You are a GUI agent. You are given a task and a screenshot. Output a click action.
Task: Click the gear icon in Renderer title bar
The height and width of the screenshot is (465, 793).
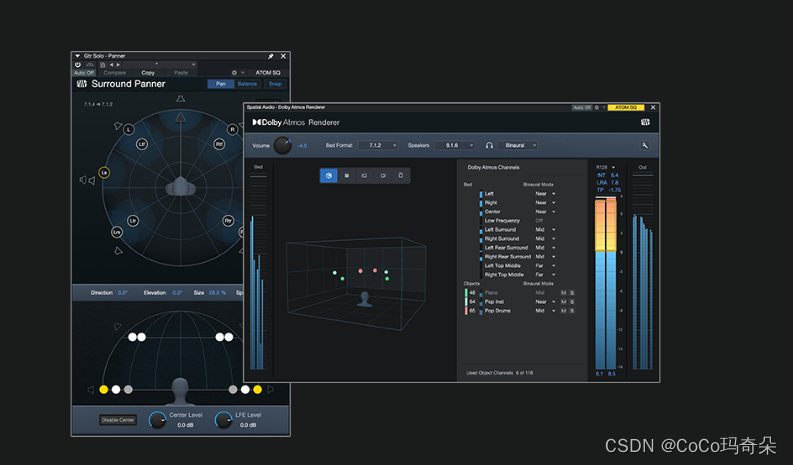pyautogui.click(x=597, y=107)
